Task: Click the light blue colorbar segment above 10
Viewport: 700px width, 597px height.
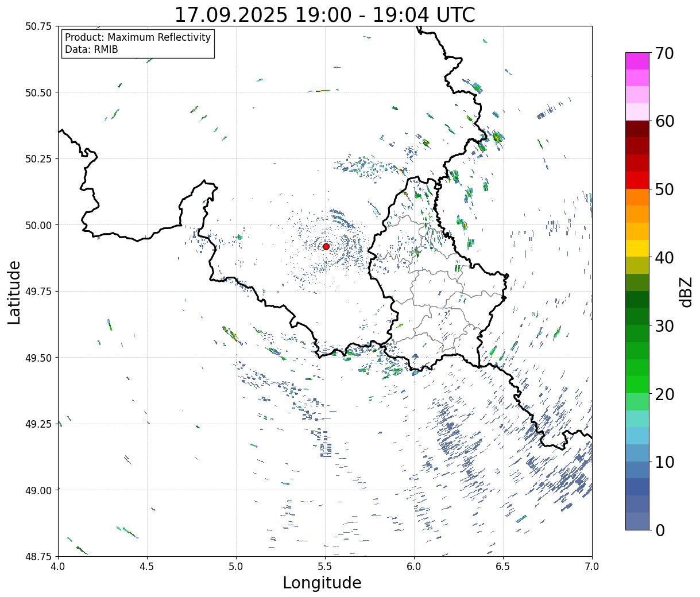Action: (637, 452)
